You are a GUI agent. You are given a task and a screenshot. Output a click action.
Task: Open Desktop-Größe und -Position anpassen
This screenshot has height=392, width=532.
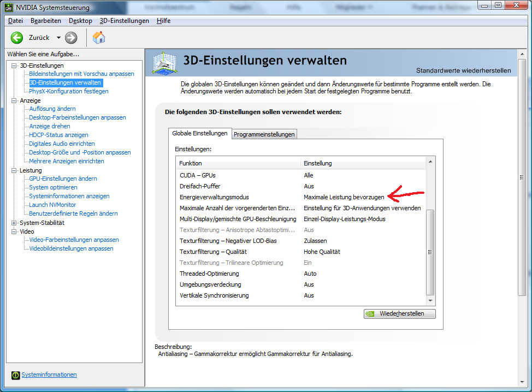click(80, 152)
